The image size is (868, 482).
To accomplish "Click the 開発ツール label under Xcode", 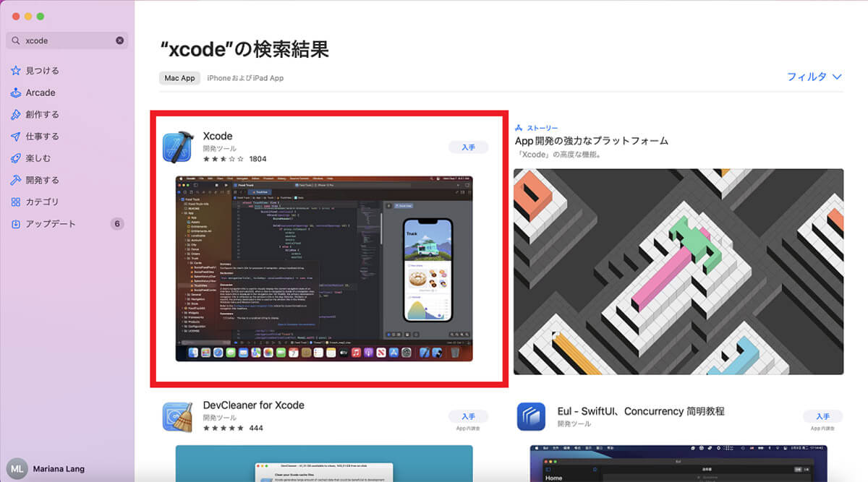I will tap(220, 148).
